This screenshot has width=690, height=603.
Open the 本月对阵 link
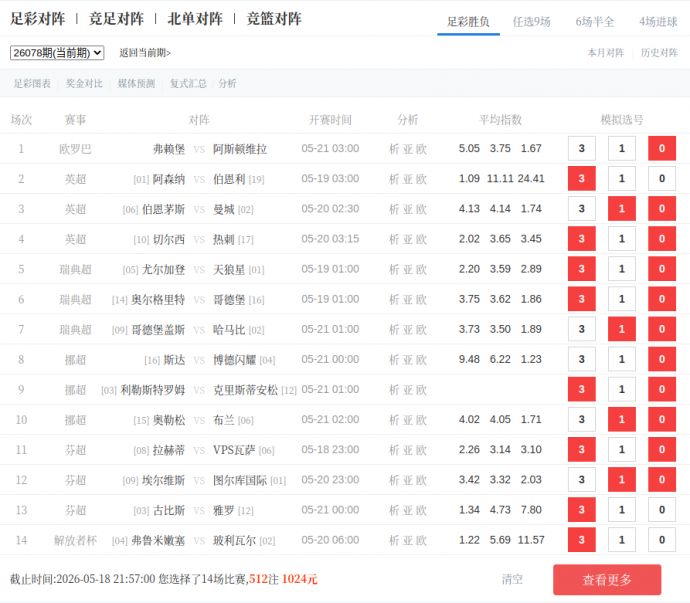click(x=606, y=53)
